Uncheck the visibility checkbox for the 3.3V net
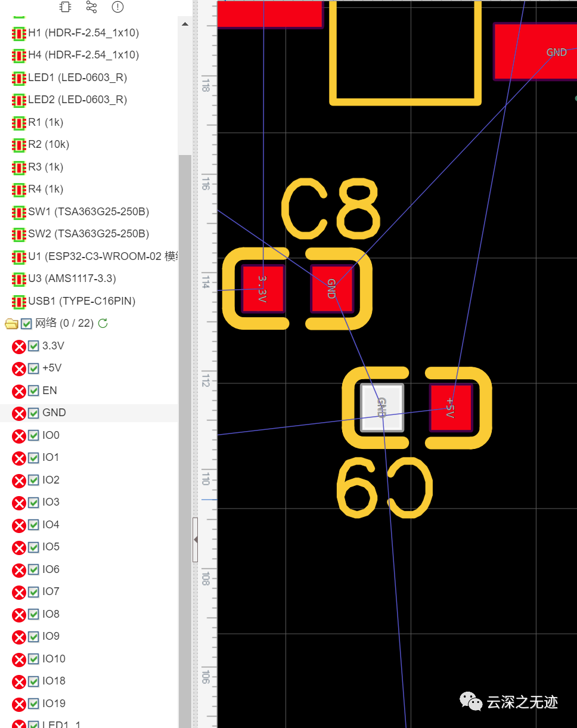This screenshot has height=728, width=577. pos(33,346)
